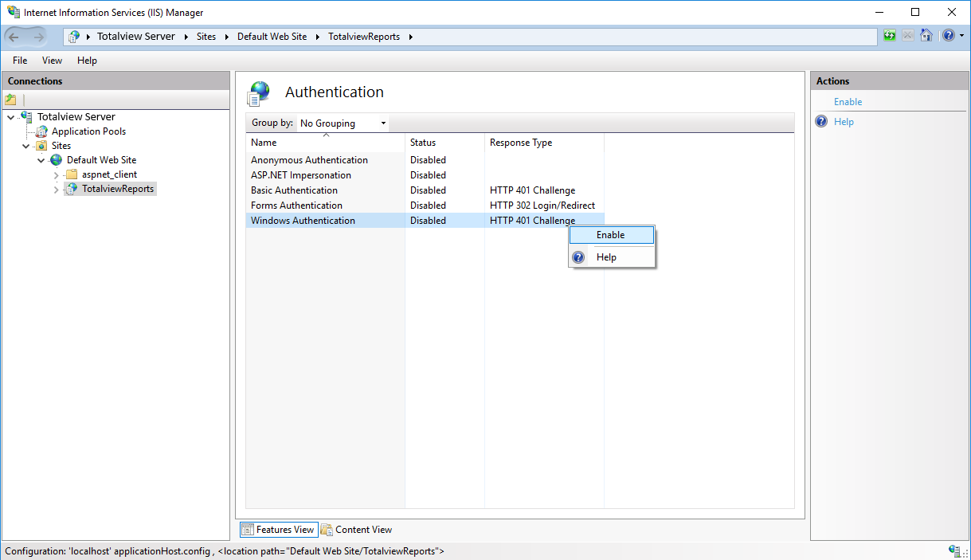Select the ASP.NET Impersonation row

[425, 175]
